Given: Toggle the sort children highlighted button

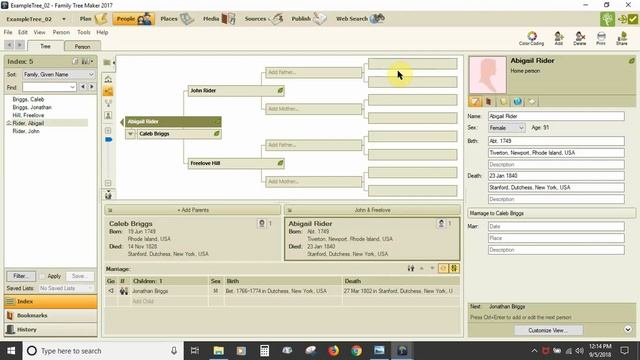Looking at the screenshot, I should (x=454, y=268).
